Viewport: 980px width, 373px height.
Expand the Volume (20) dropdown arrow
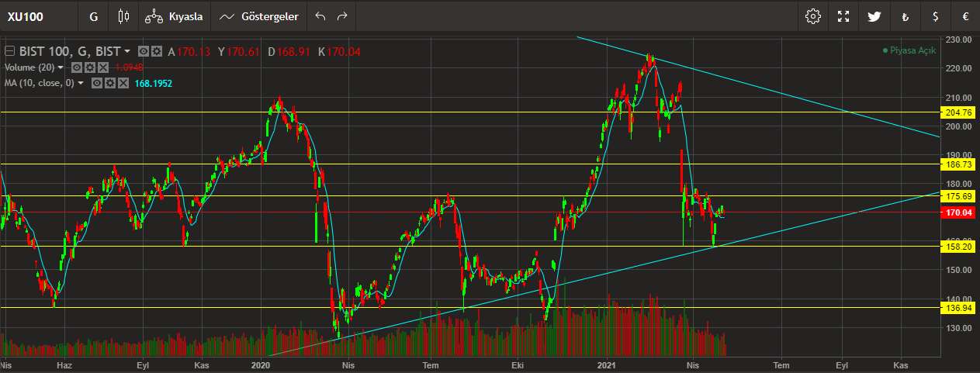(61, 67)
